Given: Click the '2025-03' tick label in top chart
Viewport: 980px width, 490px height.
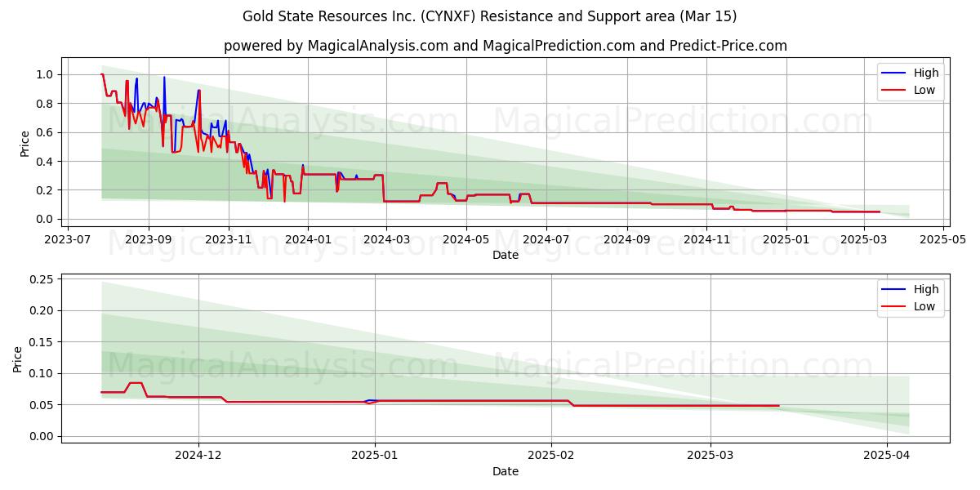Looking at the screenshot, I should [862, 240].
